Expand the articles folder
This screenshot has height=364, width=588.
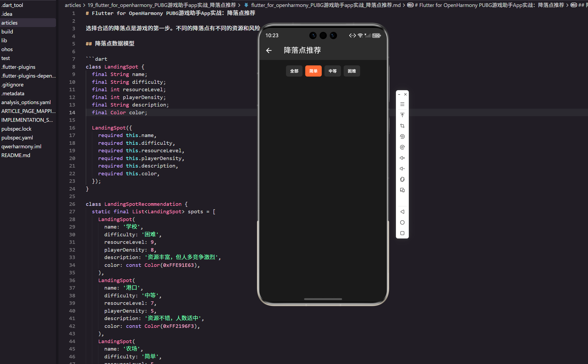[9, 23]
